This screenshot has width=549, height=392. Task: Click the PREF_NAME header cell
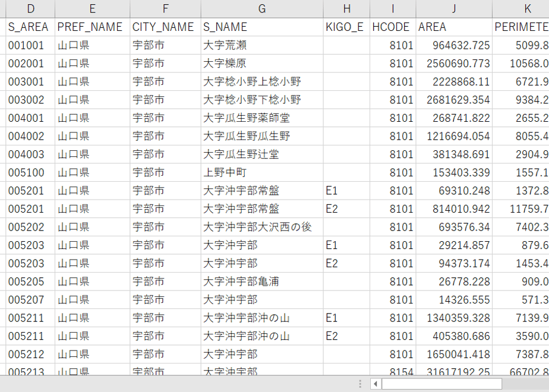coord(93,27)
